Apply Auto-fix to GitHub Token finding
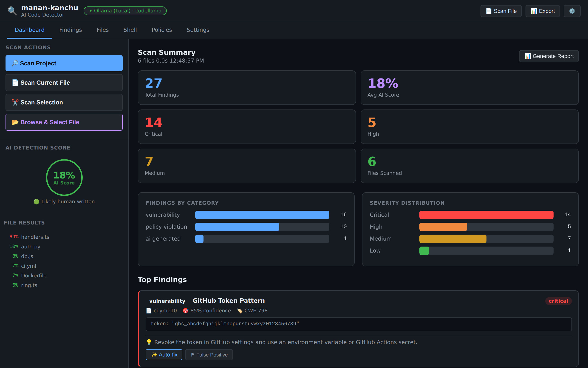Screen dimensions: 588x368 [164, 355]
